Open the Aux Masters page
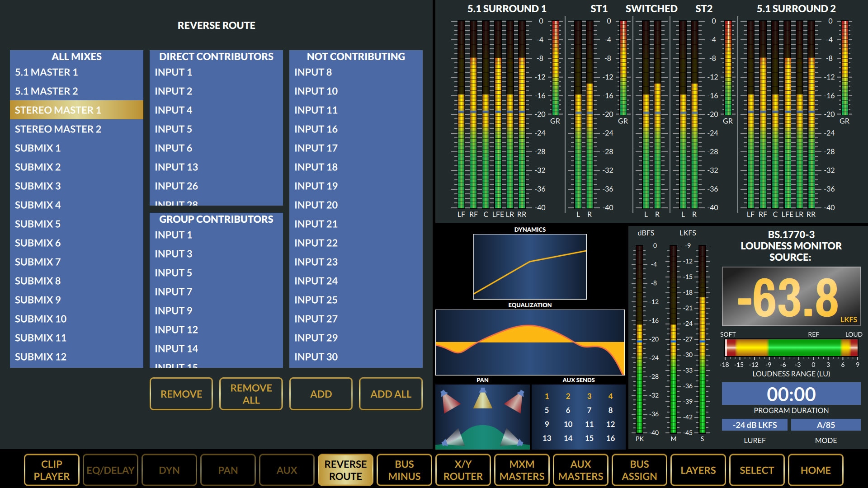Viewport: 868px width, 488px height. coord(580,470)
